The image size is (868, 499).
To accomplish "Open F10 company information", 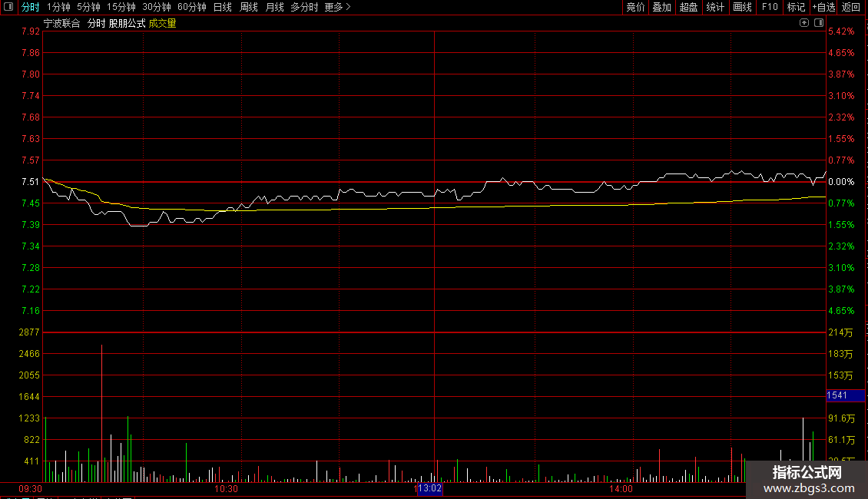I will [770, 7].
